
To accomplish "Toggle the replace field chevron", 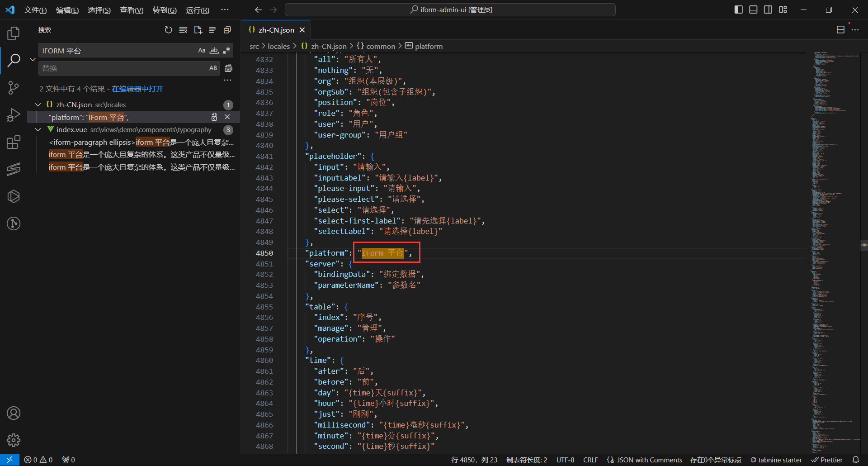I will (33, 59).
